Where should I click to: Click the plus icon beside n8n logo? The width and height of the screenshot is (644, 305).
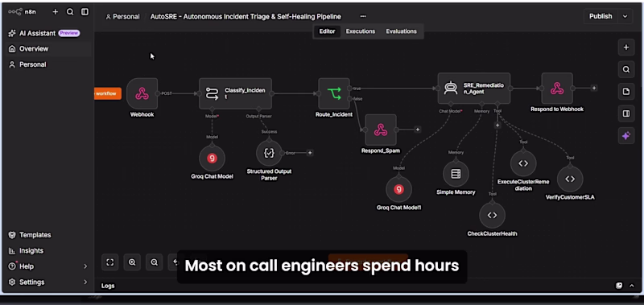pos(55,12)
